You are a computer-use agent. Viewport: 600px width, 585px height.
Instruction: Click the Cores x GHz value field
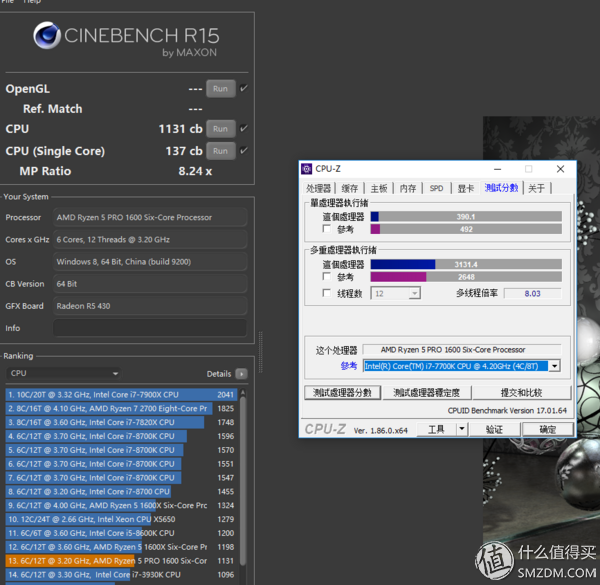[x=150, y=240]
